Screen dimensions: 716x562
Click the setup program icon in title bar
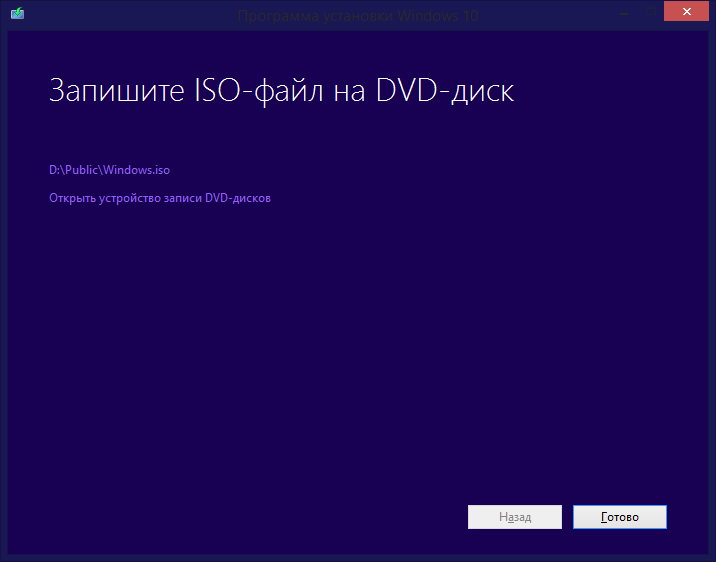[17, 13]
